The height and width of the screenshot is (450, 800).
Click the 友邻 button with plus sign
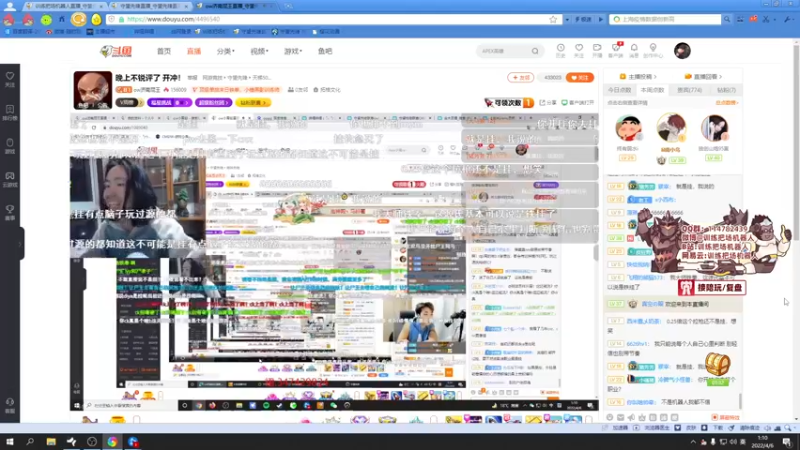pos(520,78)
